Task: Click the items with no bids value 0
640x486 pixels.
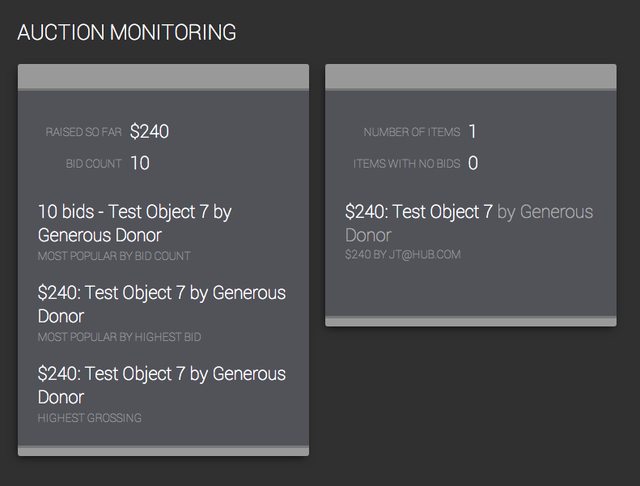Action: [x=473, y=163]
